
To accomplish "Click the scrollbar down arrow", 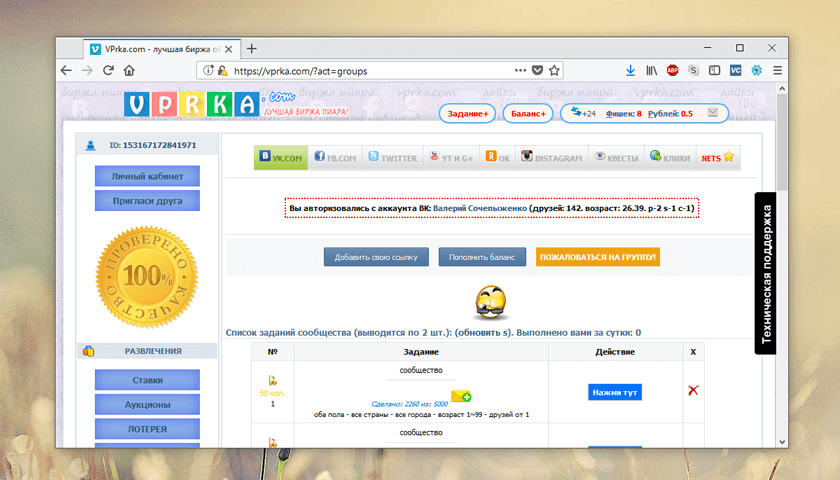I will tap(782, 442).
